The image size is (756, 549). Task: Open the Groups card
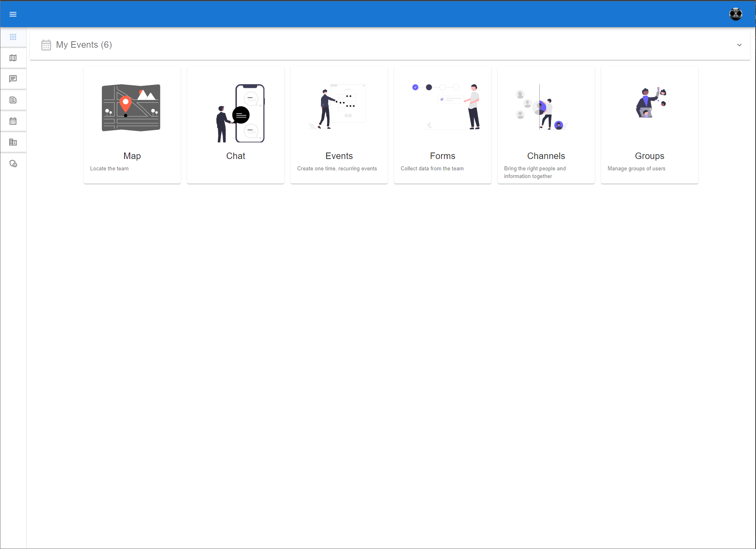click(649, 125)
